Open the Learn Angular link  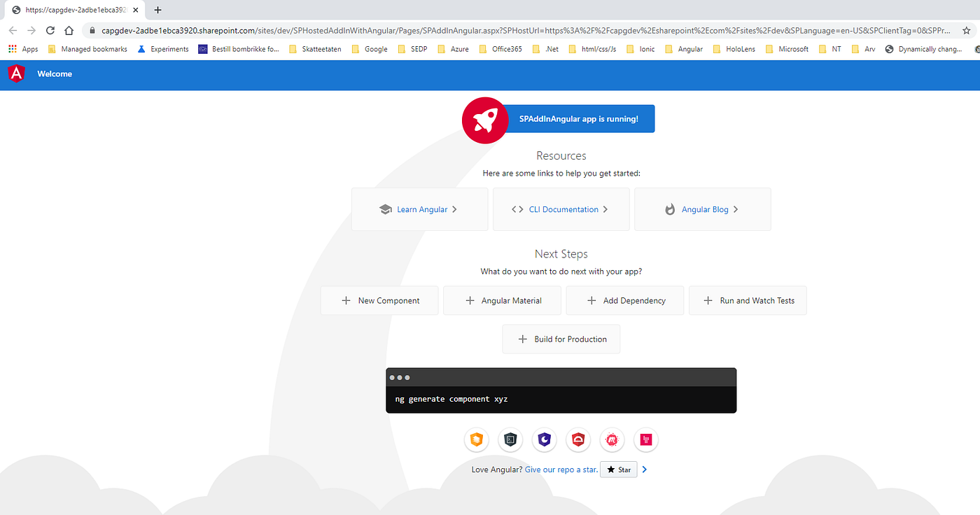[422, 209]
